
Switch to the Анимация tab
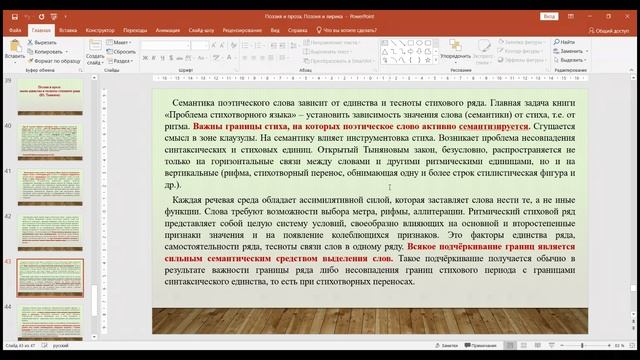point(167,30)
